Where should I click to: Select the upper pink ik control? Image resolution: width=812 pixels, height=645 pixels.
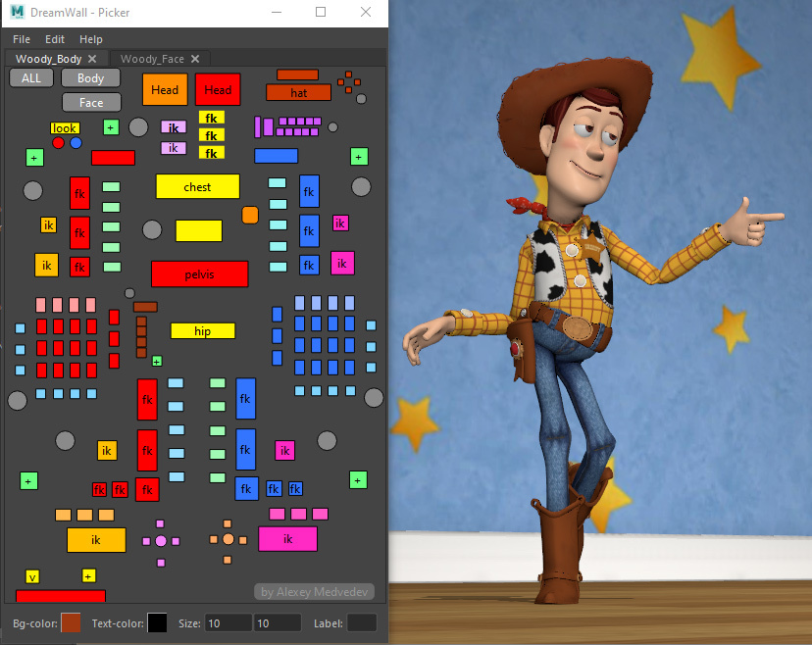(x=174, y=127)
